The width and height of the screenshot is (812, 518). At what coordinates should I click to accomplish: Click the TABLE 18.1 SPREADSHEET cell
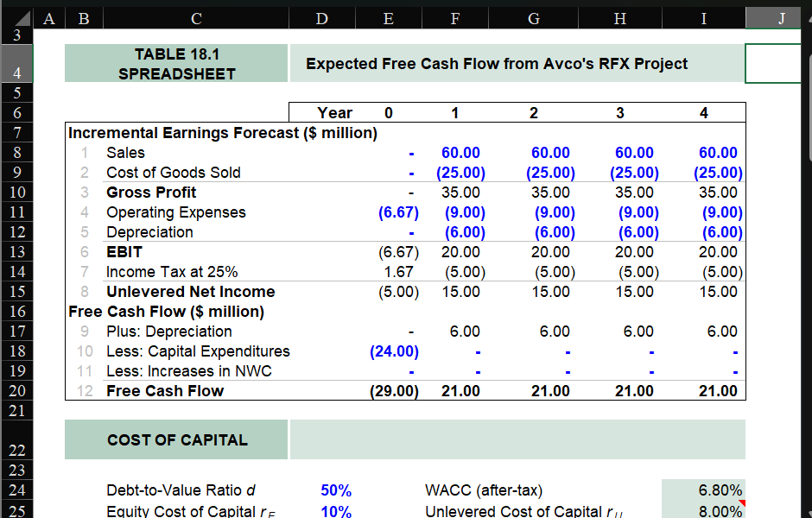[175, 63]
